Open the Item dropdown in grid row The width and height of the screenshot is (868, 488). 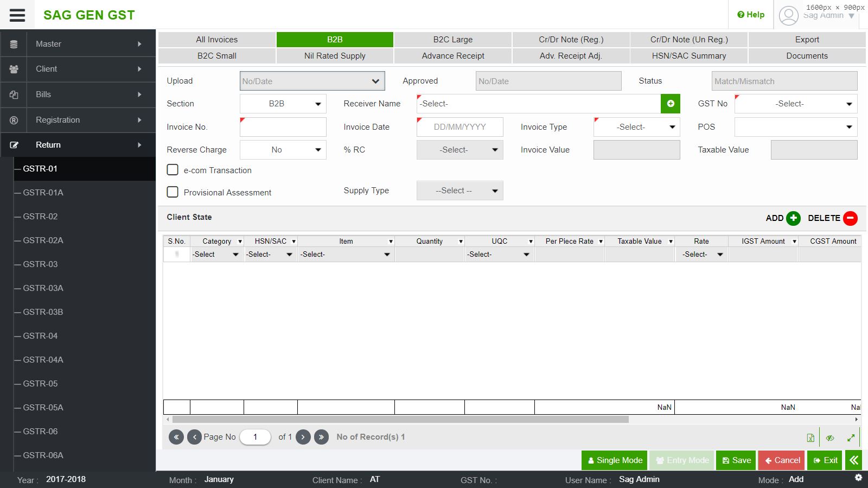point(346,255)
